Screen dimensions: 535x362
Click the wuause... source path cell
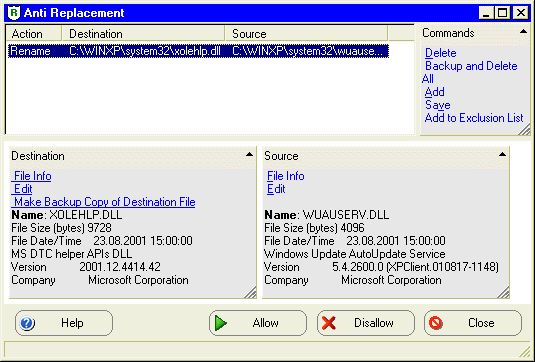307,51
